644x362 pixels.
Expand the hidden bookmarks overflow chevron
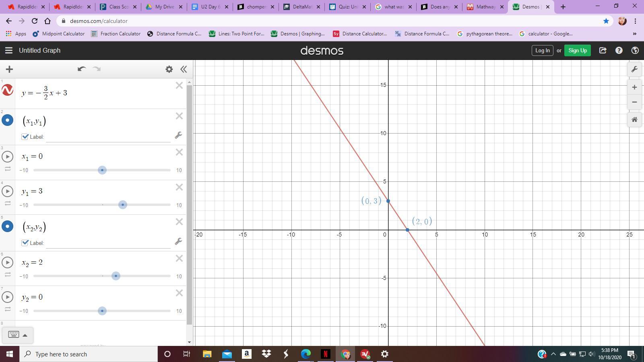click(635, 34)
